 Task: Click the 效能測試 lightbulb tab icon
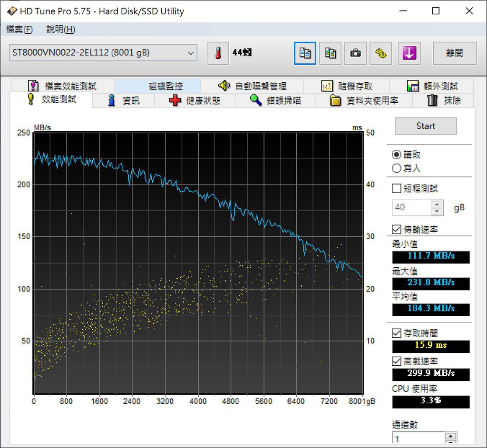click(31, 99)
